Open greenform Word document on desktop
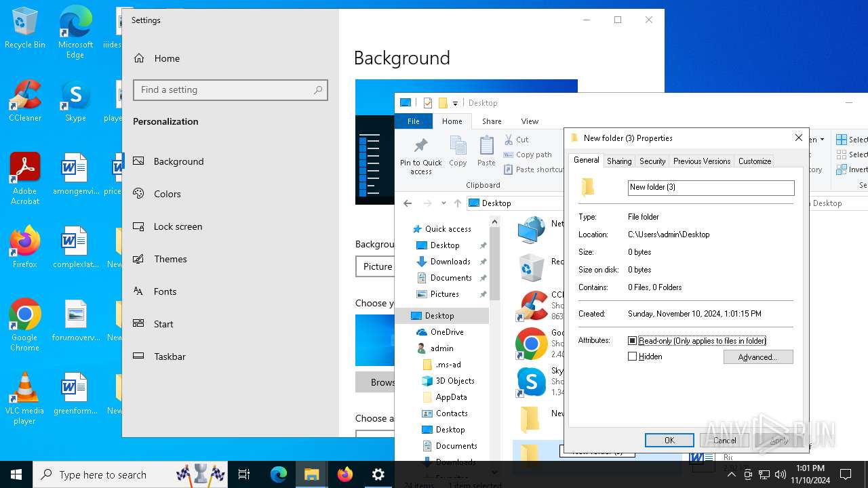 [75, 394]
